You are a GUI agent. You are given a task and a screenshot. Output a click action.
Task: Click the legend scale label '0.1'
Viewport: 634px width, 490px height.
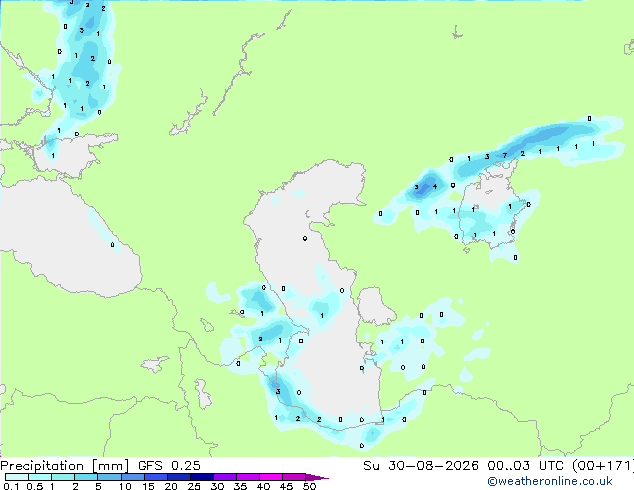(11, 486)
